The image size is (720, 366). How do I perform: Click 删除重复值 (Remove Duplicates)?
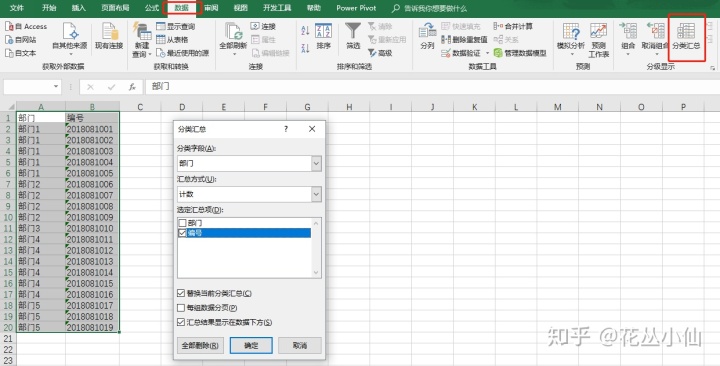point(464,40)
